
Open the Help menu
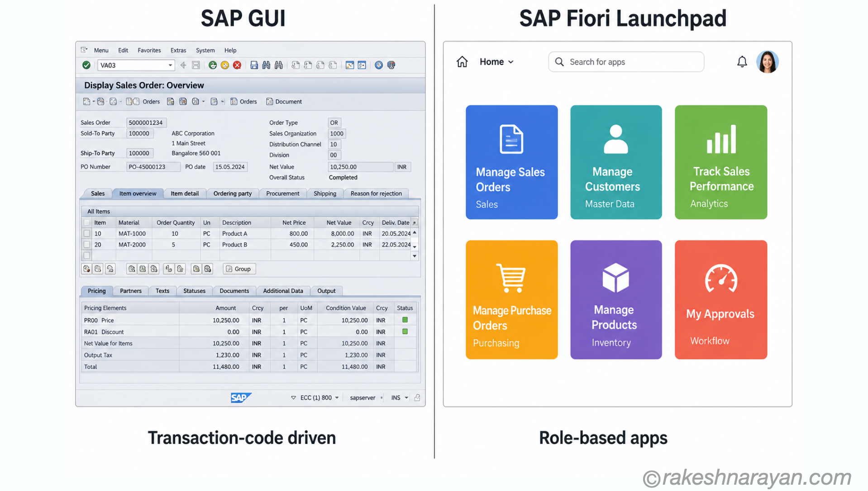tap(230, 50)
